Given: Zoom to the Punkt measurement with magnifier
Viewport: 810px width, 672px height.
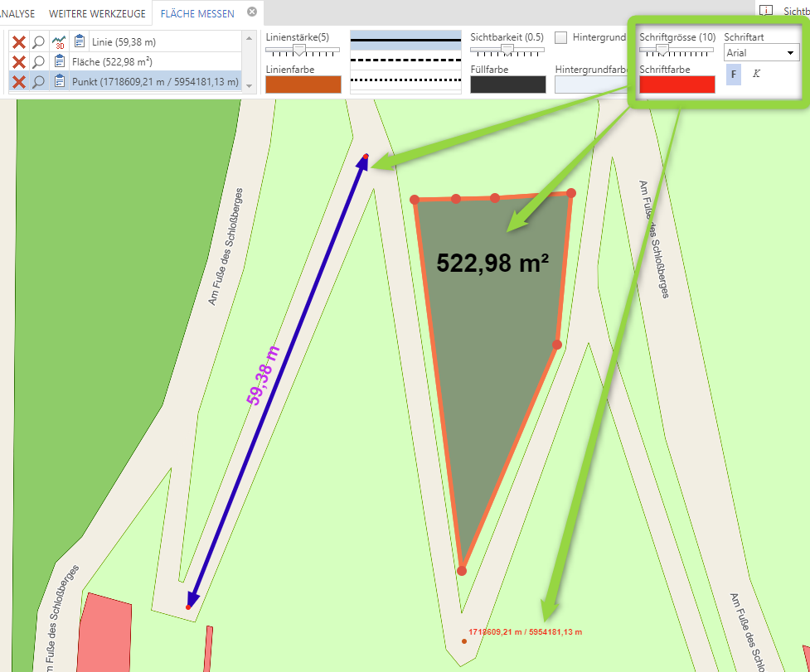Looking at the screenshot, I should [38, 81].
